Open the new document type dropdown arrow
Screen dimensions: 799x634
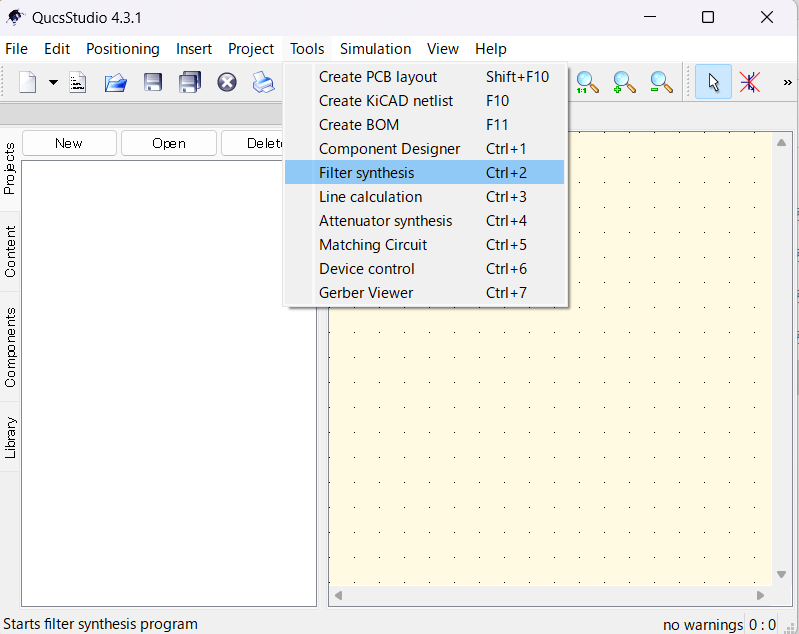click(53, 82)
